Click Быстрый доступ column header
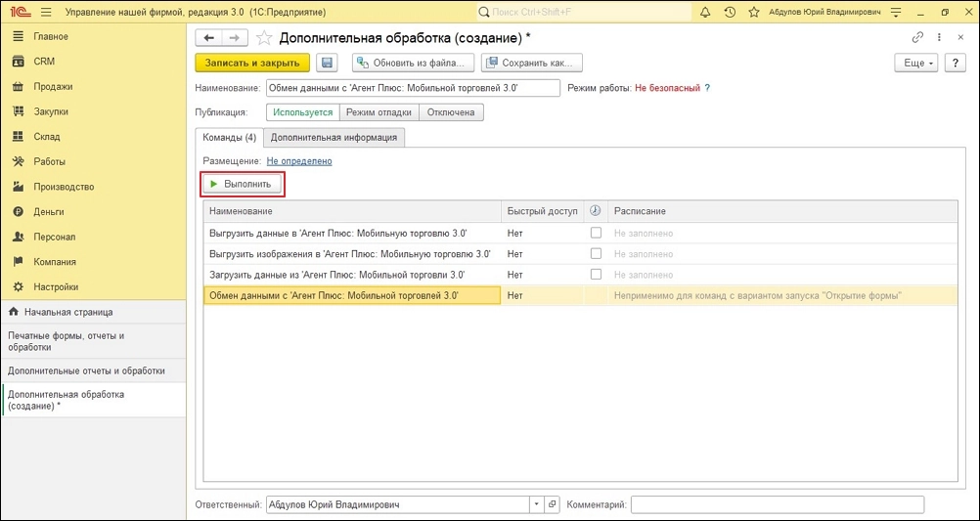980x521 pixels. 543,211
